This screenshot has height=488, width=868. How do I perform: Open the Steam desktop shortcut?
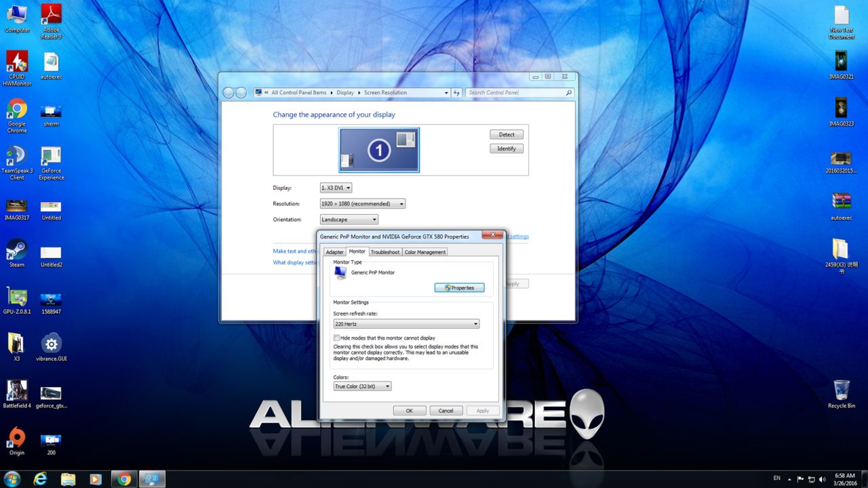tap(17, 253)
